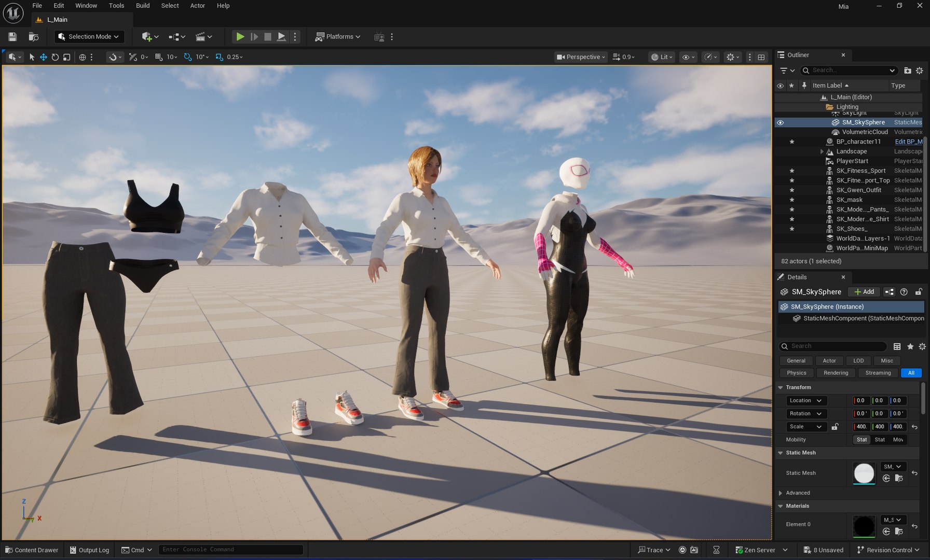Toggle surface snapping icon next to 0

[x=133, y=57]
